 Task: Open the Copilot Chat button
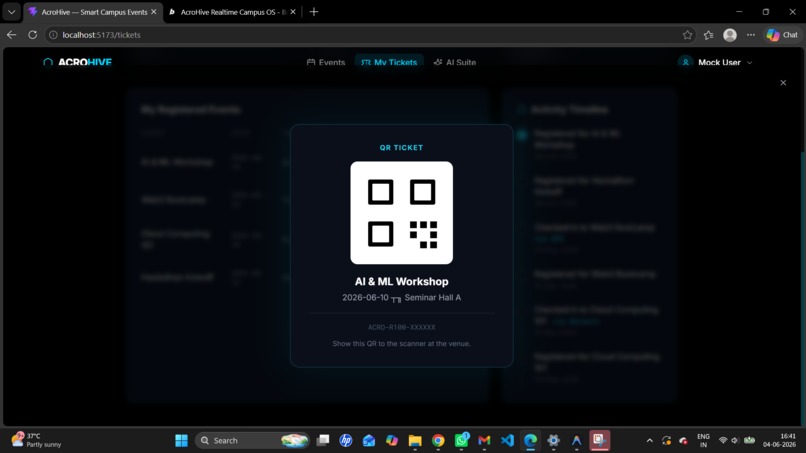coord(782,35)
